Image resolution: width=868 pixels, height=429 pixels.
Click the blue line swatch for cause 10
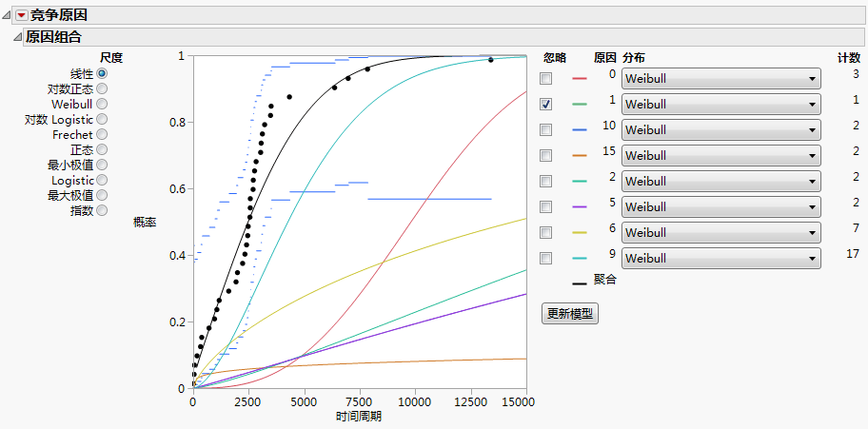click(579, 130)
